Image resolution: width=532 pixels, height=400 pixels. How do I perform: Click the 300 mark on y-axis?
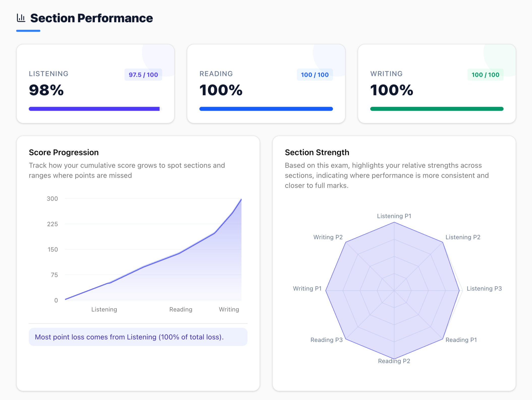click(x=52, y=199)
